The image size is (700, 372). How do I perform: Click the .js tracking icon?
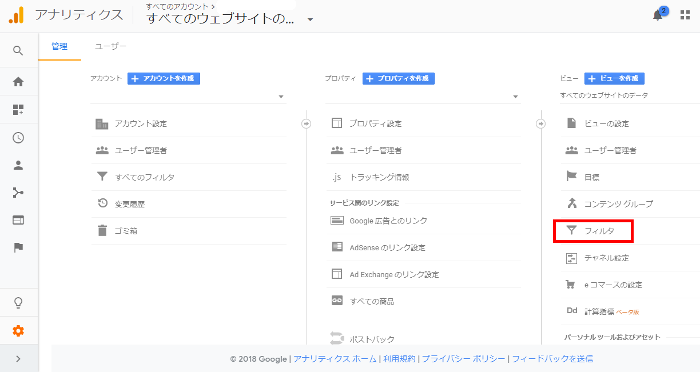(337, 177)
